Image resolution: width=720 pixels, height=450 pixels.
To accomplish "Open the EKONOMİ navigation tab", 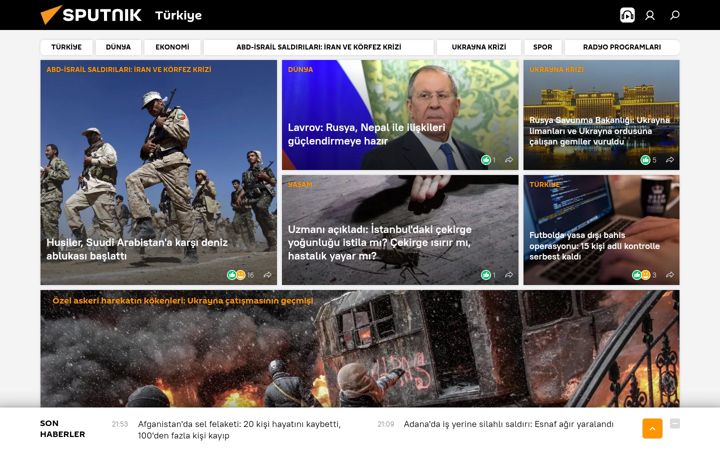I will [x=172, y=47].
